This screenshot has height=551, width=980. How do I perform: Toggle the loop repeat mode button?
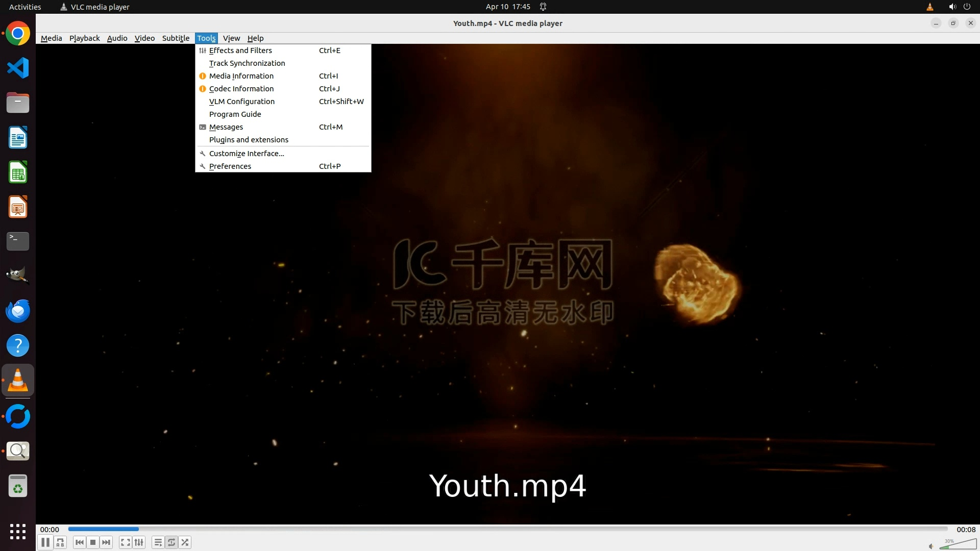pos(171,542)
